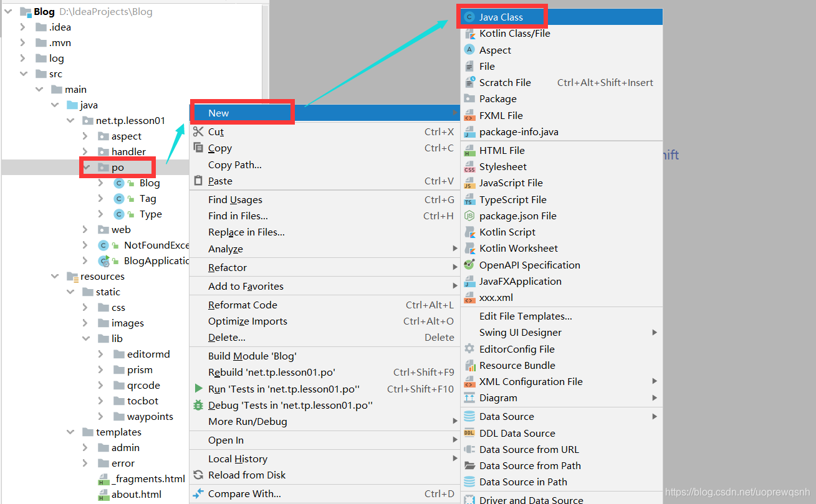The width and height of the screenshot is (816, 504).
Task: Click the Kotlin Script icon
Action: click(x=469, y=232)
